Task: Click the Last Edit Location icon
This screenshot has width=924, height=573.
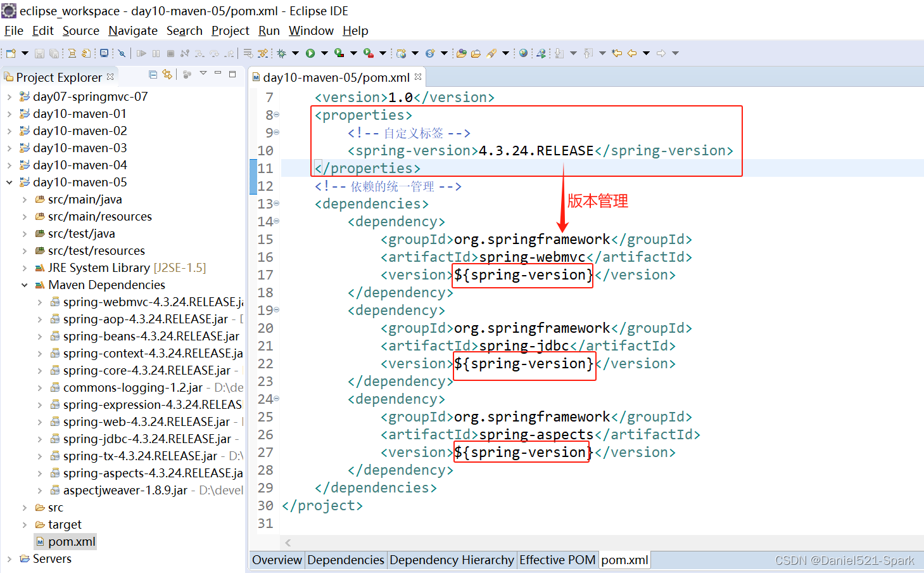Action: (617, 53)
